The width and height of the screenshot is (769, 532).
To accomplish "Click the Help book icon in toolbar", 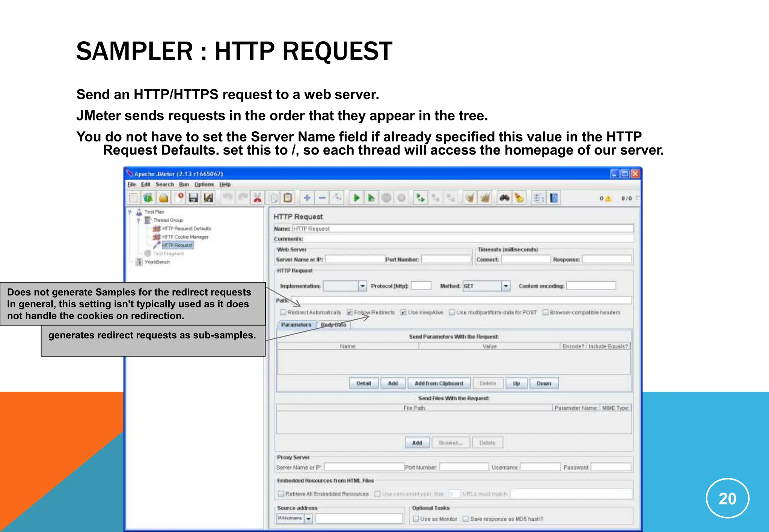I will (553, 198).
